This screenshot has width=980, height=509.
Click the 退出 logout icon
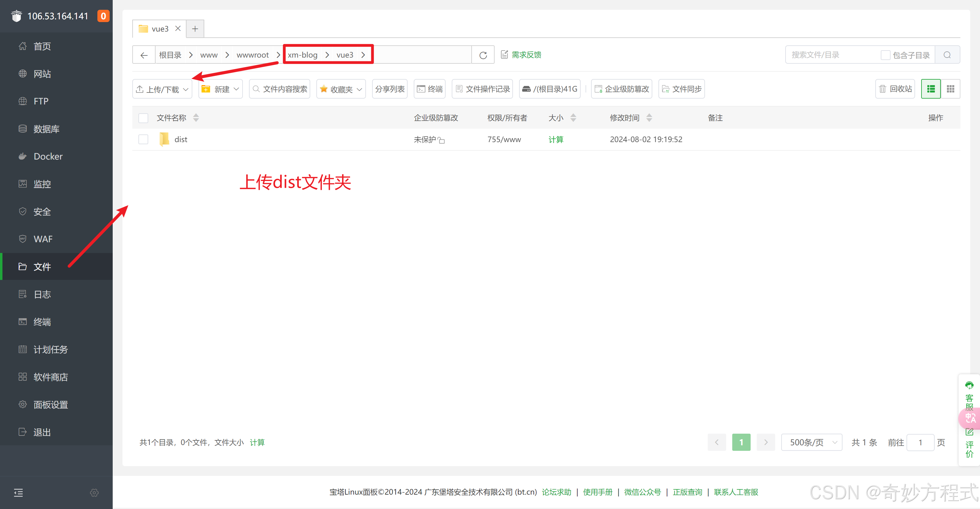tap(23, 432)
